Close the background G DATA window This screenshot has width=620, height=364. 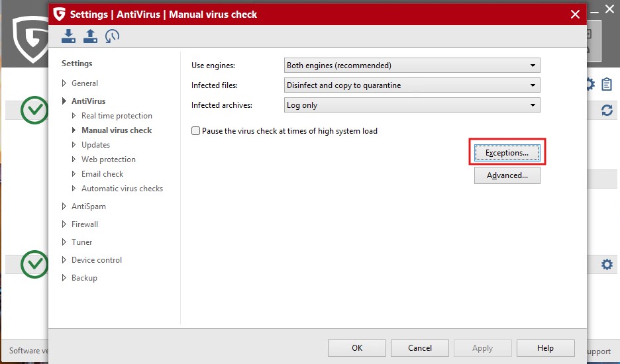(609, 9)
